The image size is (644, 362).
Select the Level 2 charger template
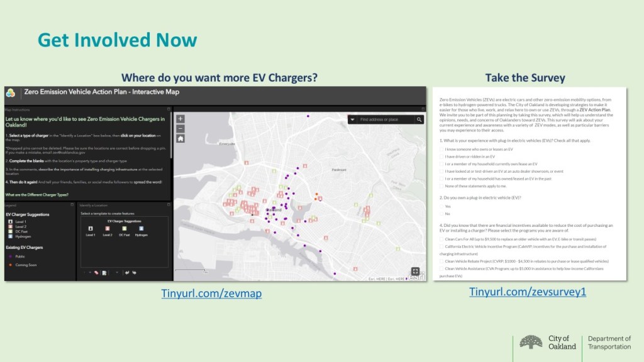108,229
